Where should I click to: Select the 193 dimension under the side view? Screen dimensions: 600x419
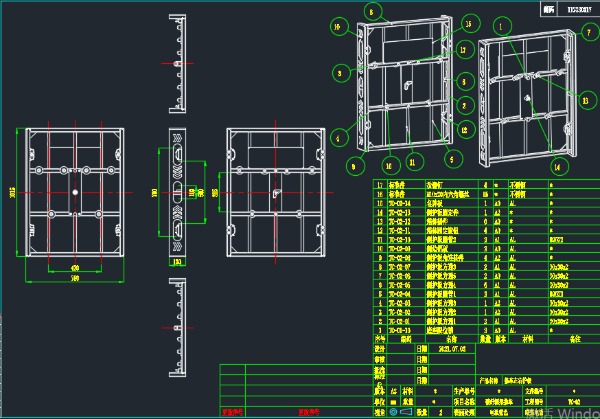(177, 261)
